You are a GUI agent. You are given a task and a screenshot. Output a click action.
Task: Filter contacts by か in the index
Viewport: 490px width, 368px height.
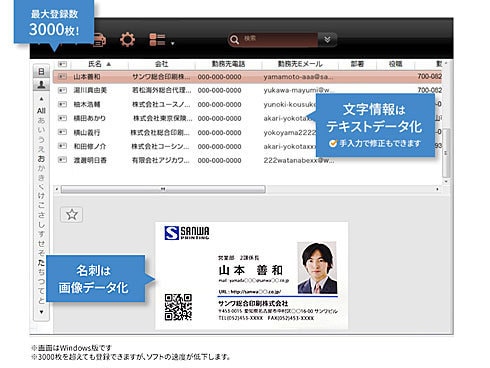click(x=41, y=168)
